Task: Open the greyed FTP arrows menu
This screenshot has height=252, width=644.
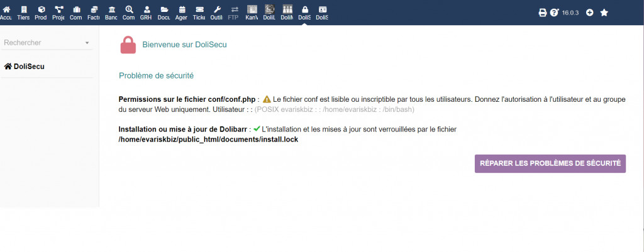Action: (234, 13)
